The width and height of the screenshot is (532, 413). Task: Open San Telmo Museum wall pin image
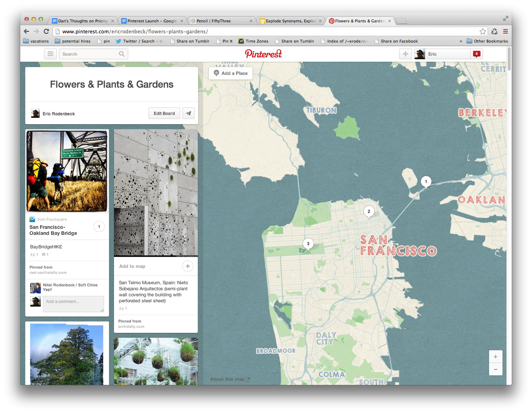(x=156, y=193)
